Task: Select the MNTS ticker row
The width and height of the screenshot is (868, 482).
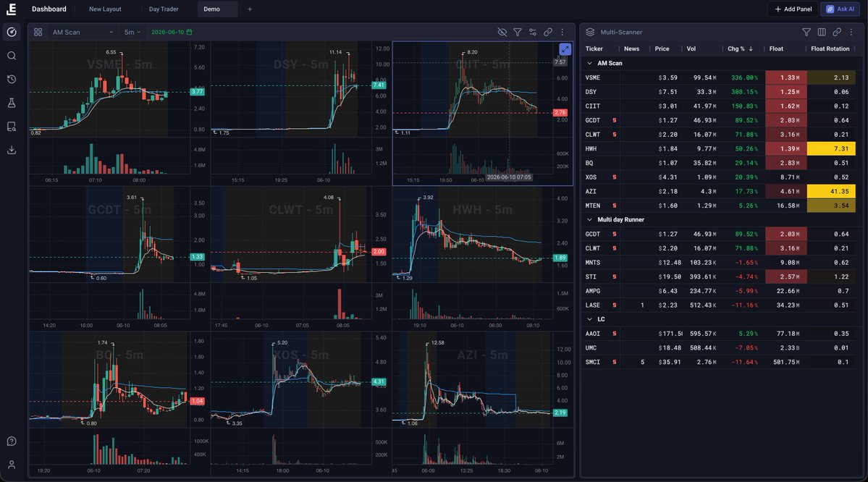Action: point(720,262)
